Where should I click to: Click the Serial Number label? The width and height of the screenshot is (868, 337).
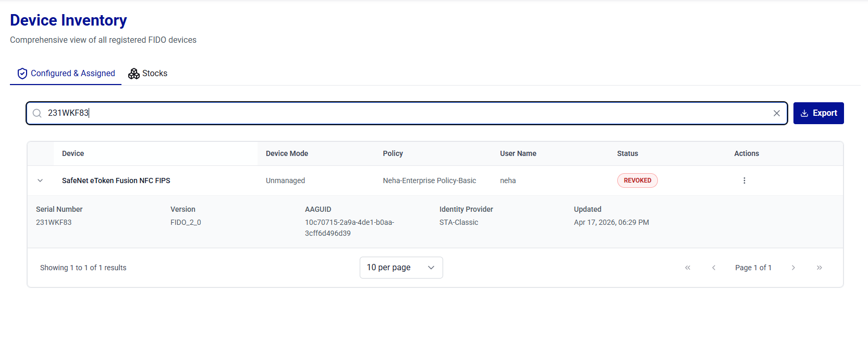click(59, 209)
